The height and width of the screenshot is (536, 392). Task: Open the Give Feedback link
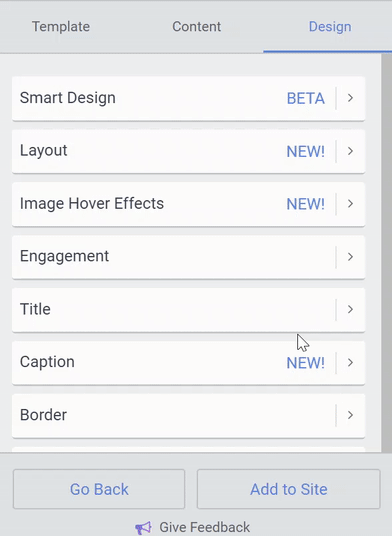coord(204,527)
